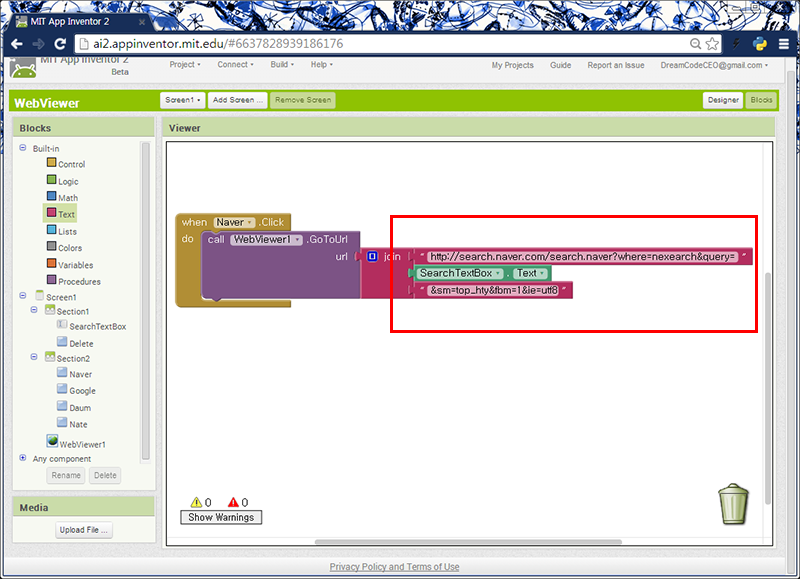Click the blue mutator icon on join block
The image size is (800, 579).
(x=372, y=256)
